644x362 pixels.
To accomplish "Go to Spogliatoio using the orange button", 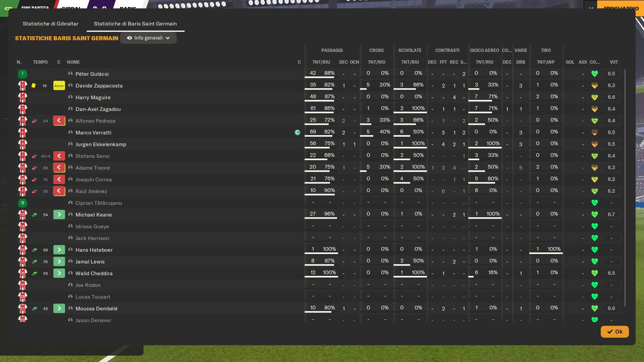I will [x=620, y=8].
